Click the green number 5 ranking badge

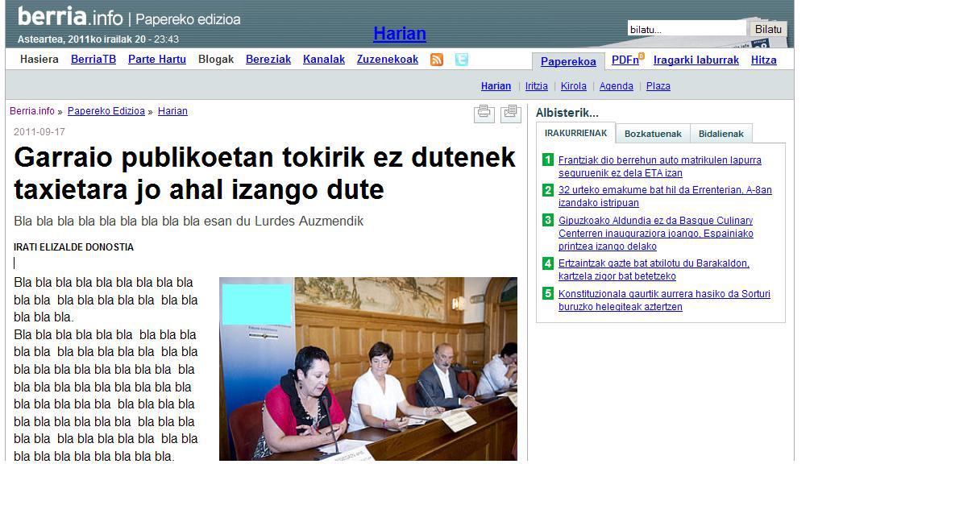point(548,294)
